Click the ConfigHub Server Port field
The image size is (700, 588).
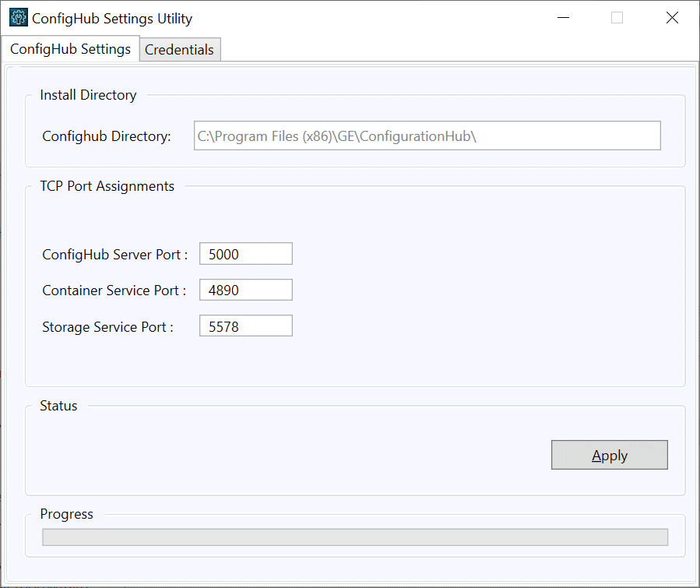click(246, 254)
